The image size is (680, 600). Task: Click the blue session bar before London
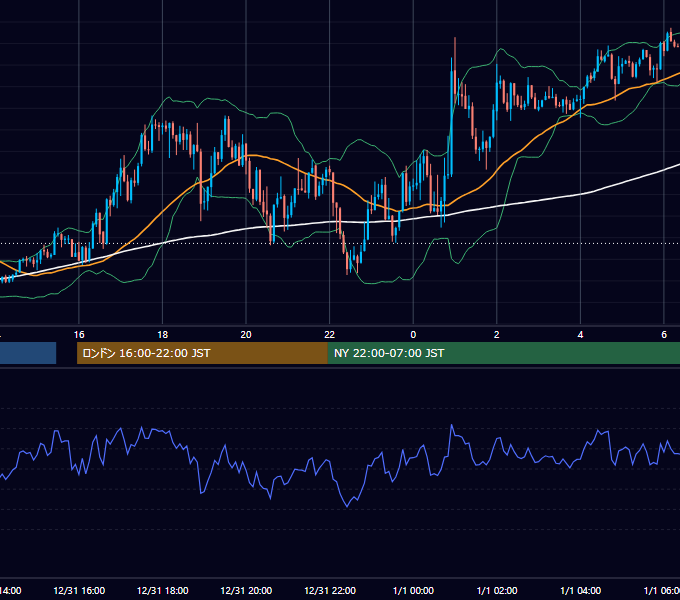coord(28,353)
